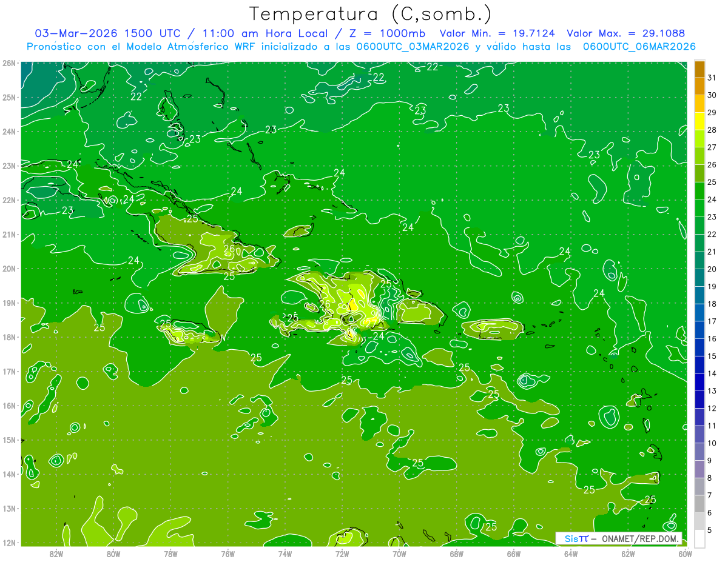
Task: Click the colorbar label "30"
Action: [711, 95]
